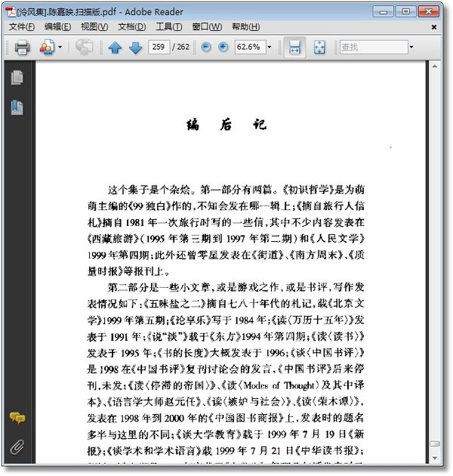Zoom in with the plus button
The height and width of the screenshot is (476, 453).
[x=223, y=47]
